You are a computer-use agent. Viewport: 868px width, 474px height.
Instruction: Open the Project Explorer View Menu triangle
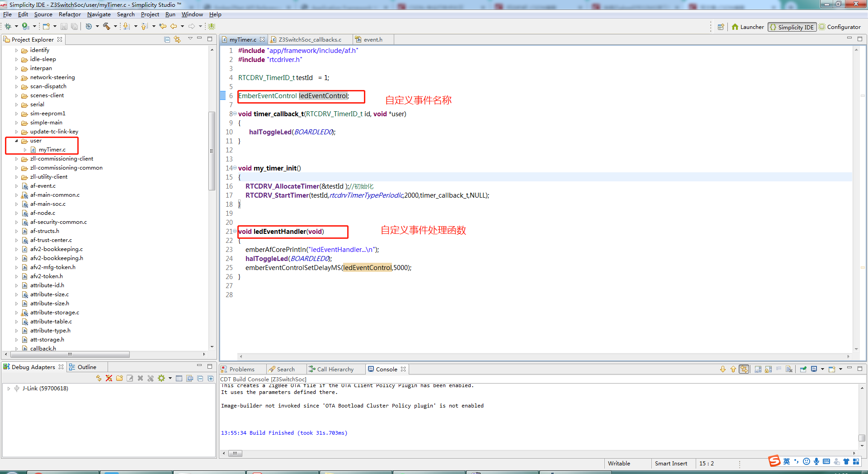pyautogui.click(x=190, y=39)
